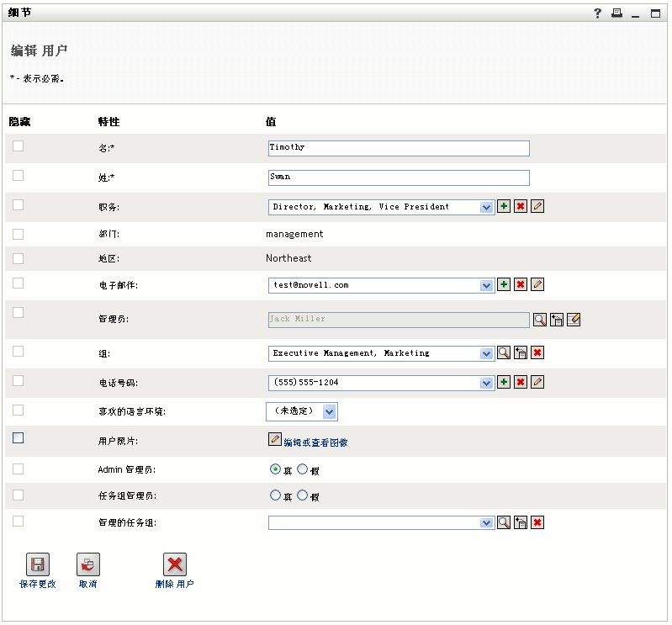Edit the 职务 value with pencil icon

[537, 206]
